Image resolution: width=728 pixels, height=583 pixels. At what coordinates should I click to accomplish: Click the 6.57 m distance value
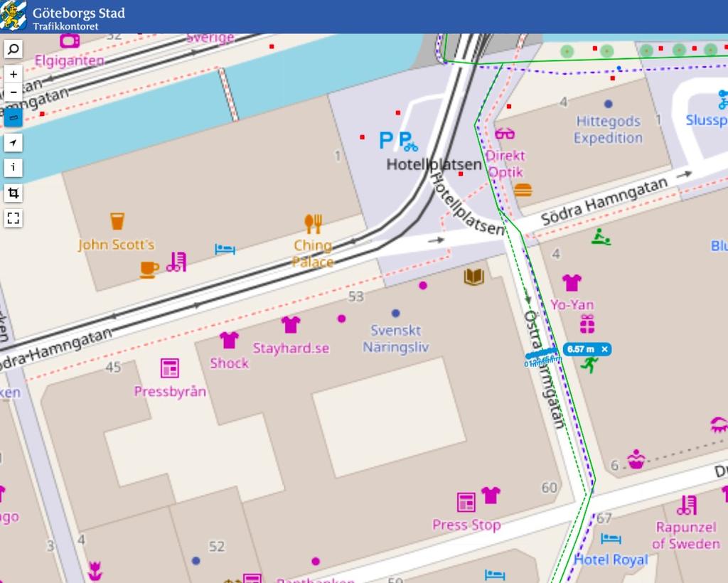point(580,349)
